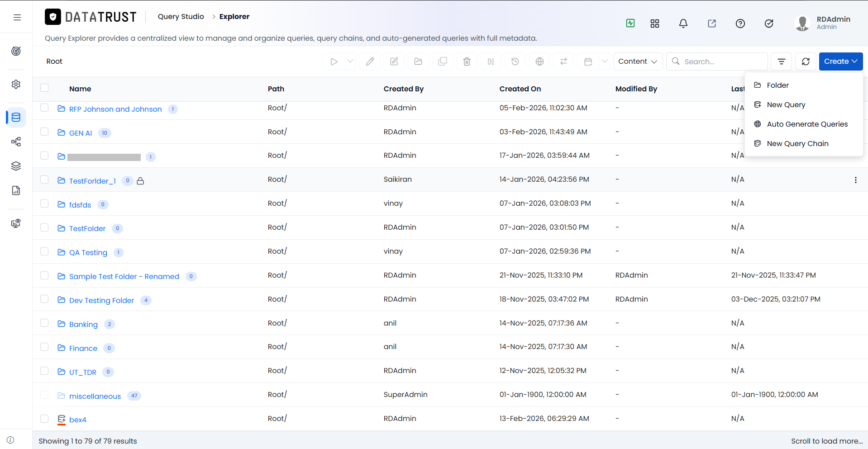Click the globe toolbar icon
Image resolution: width=868 pixels, height=449 pixels.
point(539,61)
